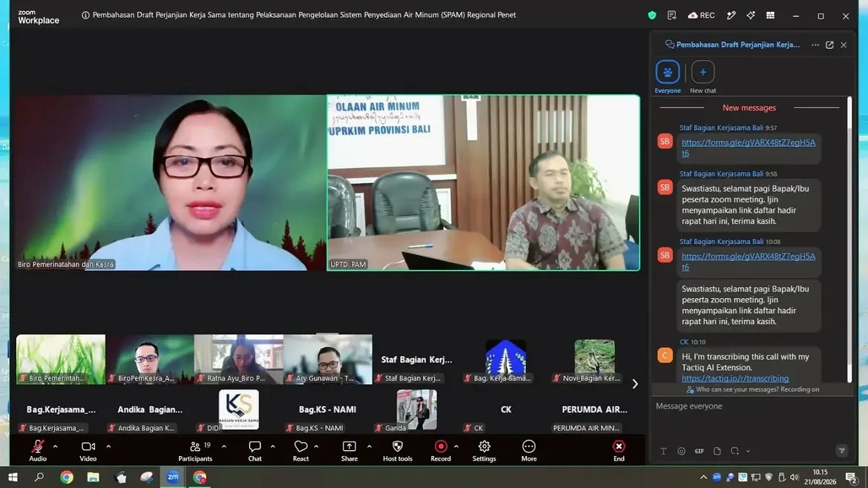This screenshot has width=868, height=488.
Task: Open Chat options arrow
Action: click(x=272, y=446)
